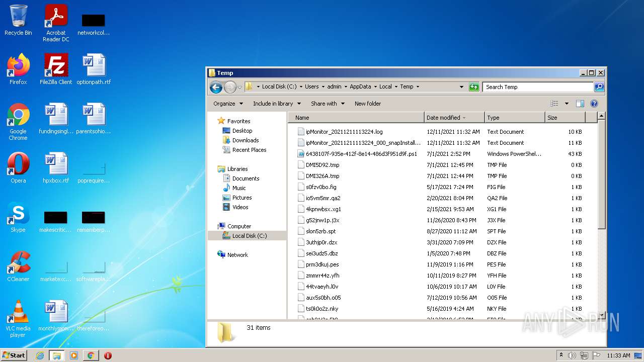The width and height of the screenshot is (644, 362).
Task: Click the volume speaker tray icon
Action: point(573,355)
